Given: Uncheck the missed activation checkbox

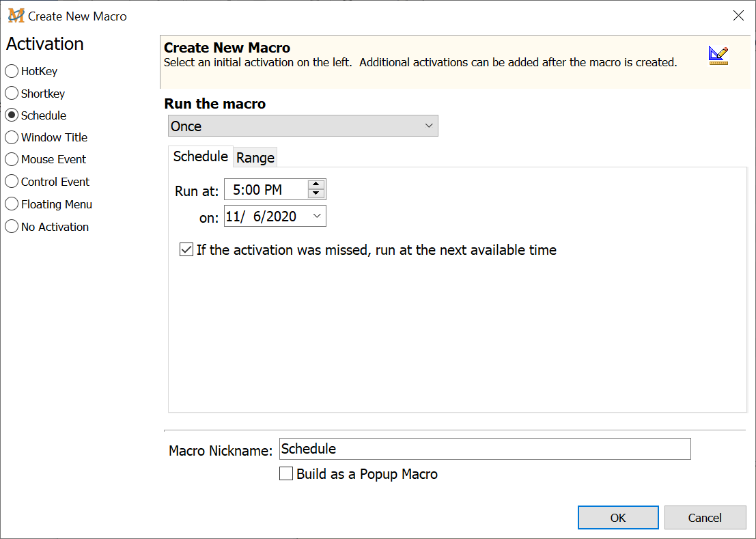Looking at the screenshot, I should click(x=186, y=250).
